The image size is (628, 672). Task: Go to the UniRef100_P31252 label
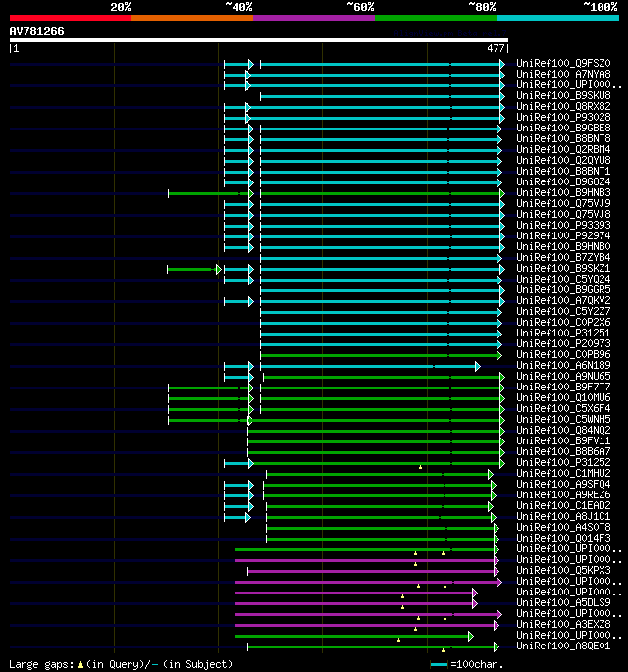(563, 462)
